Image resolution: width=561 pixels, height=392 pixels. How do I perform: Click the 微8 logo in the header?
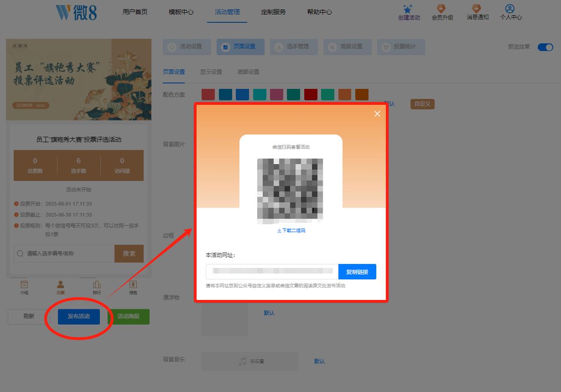(x=76, y=12)
